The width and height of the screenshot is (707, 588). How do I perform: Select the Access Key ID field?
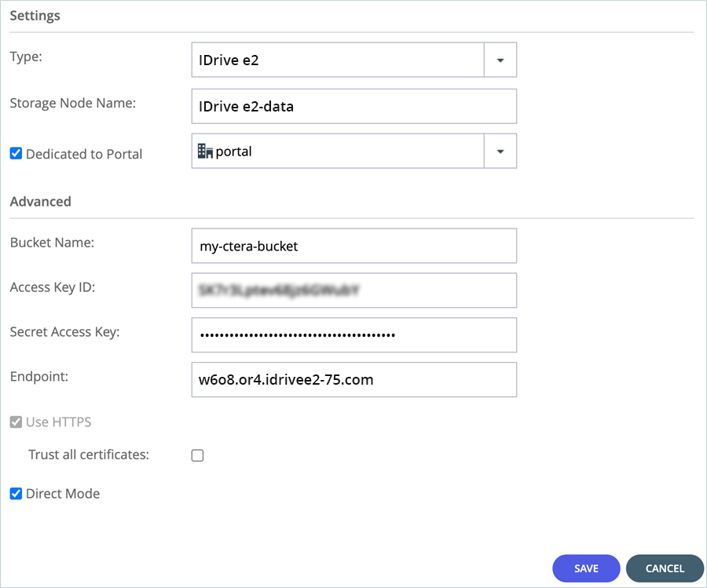tap(353, 290)
